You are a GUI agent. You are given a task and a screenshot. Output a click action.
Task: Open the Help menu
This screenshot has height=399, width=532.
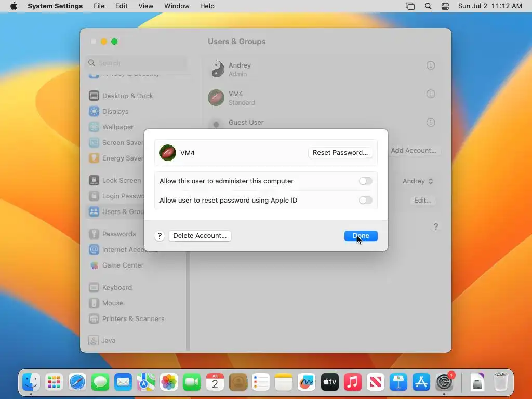(x=207, y=6)
